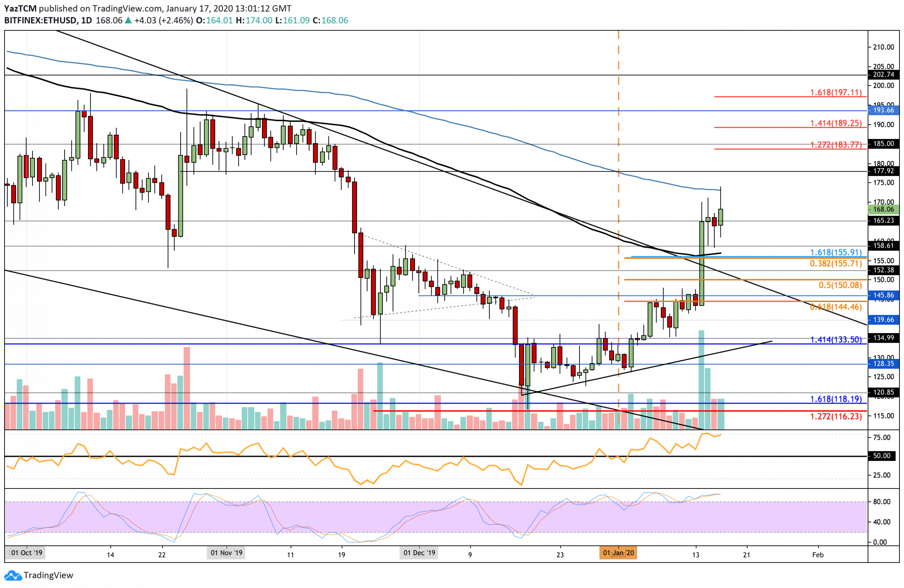Click the TradingView cloud logo icon
This screenshot has height=588, width=904.
13,576
